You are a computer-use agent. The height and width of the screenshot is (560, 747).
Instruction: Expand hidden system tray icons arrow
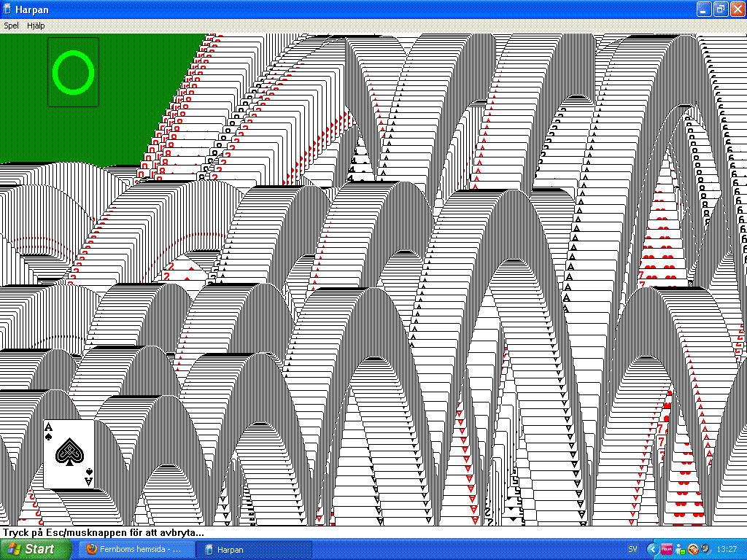651,549
